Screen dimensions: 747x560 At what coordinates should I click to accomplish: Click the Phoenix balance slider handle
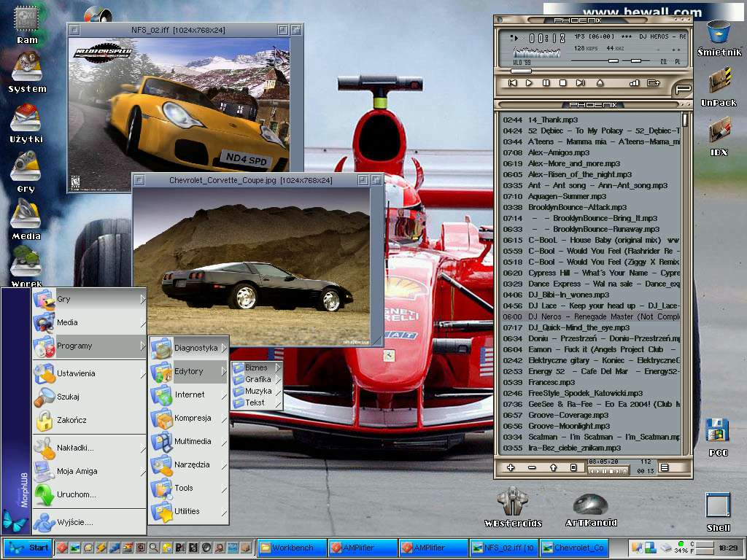point(635,61)
